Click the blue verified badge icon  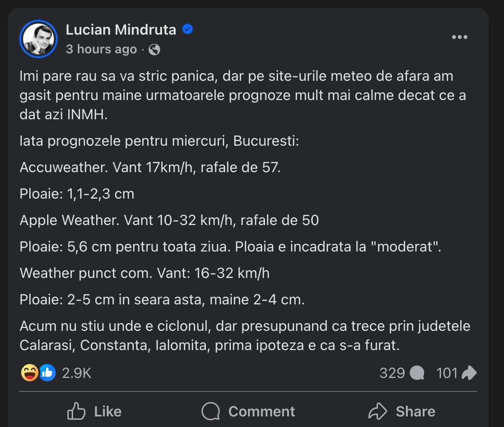[188, 30]
